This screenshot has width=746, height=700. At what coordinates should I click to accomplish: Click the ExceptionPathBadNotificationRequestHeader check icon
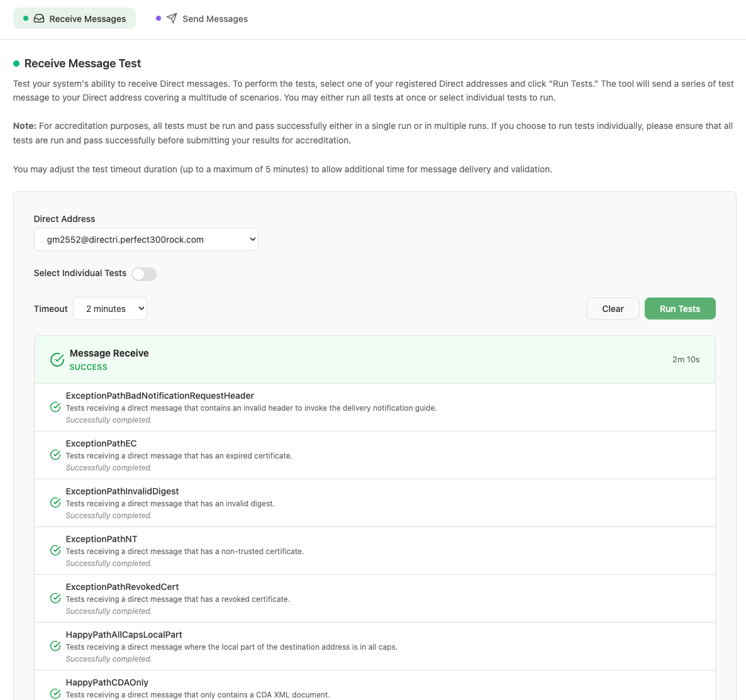(55, 408)
